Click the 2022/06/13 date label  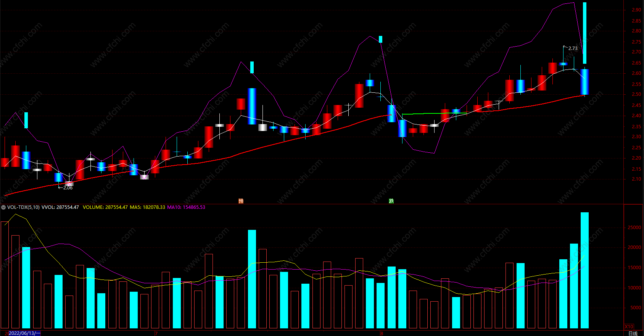[x=24, y=333]
